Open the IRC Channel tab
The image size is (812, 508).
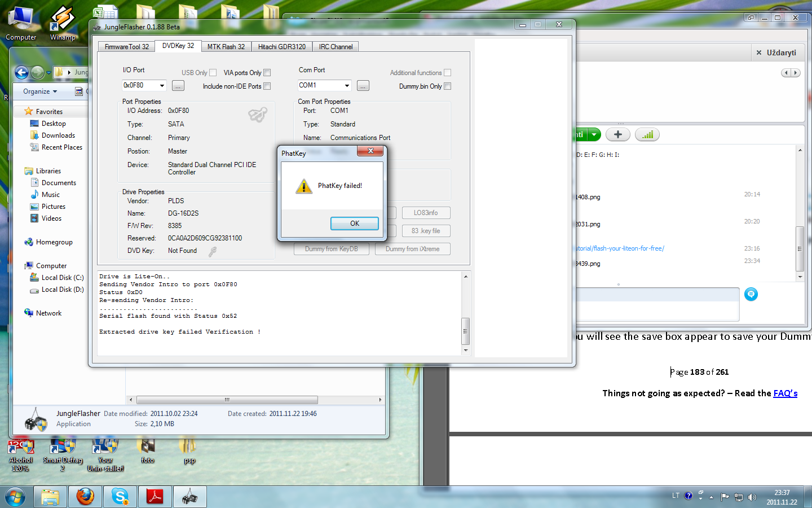click(x=336, y=47)
